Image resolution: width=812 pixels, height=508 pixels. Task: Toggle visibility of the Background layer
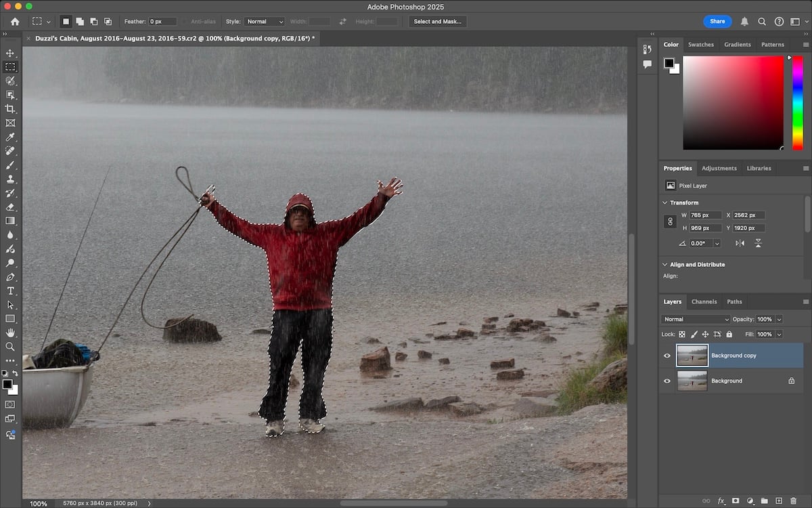667,381
